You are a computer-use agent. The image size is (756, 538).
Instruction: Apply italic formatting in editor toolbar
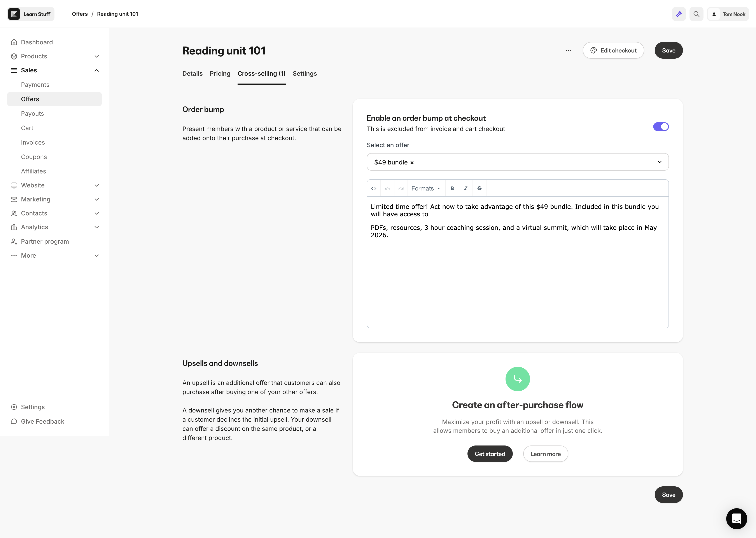point(466,188)
